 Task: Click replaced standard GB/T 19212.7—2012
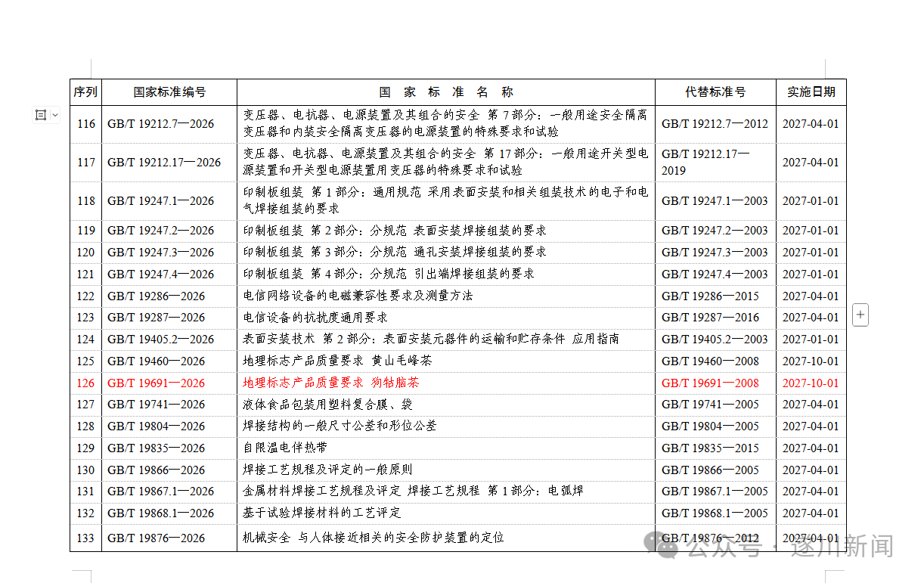(715, 124)
